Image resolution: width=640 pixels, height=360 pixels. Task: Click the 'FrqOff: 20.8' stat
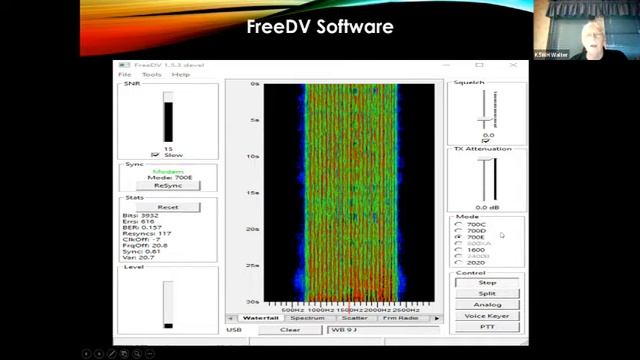(x=144, y=246)
